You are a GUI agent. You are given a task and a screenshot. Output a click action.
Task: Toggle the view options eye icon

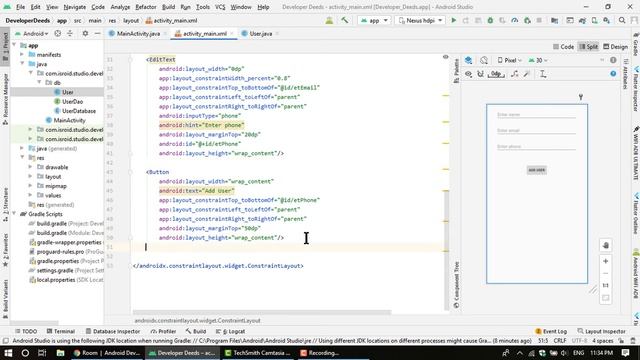pos(469,74)
